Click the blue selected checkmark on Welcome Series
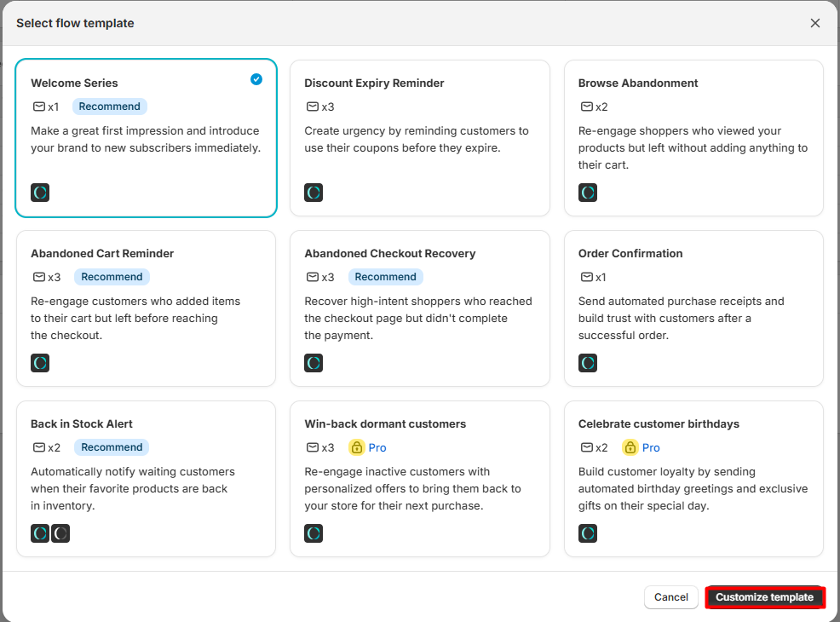Viewport: 840px width, 622px height. coord(256,79)
